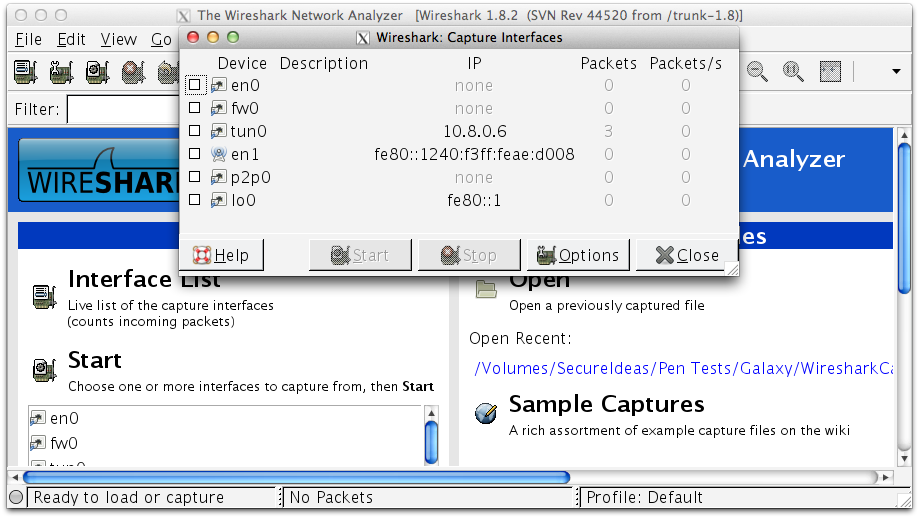The height and width of the screenshot is (518, 919).
Task: Start a new live capture toolbar icon
Action: (x=97, y=71)
